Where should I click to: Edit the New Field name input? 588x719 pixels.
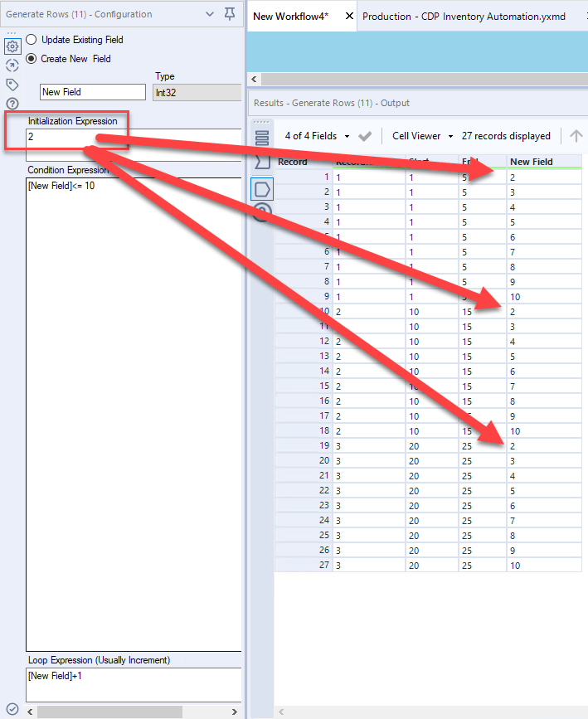(93, 92)
